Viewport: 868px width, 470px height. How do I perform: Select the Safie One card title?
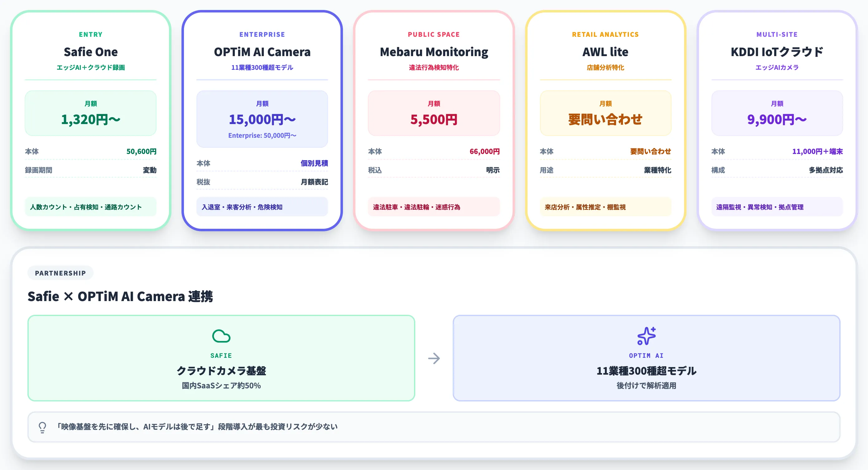point(91,52)
